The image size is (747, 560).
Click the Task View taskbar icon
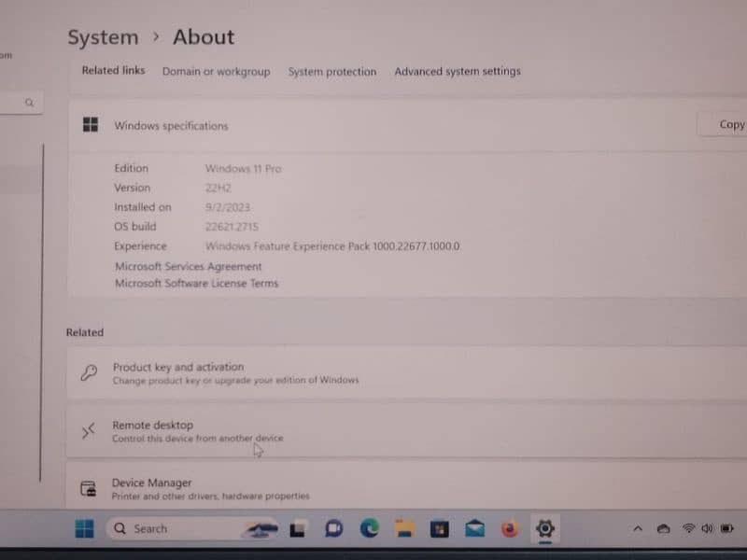tap(299, 529)
